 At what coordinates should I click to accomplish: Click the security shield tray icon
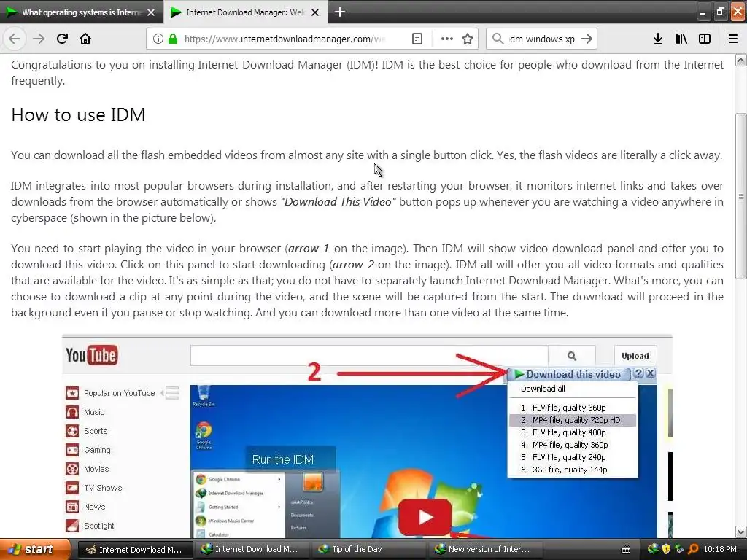pyautogui.click(x=666, y=550)
